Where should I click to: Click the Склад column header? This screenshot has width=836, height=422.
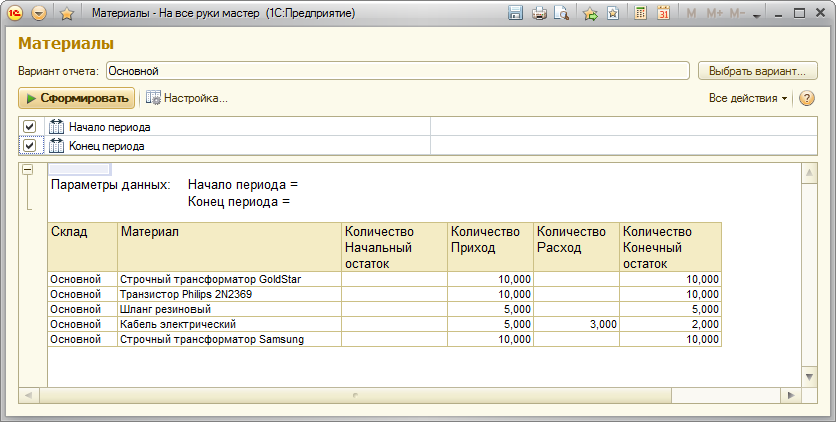[83, 247]
